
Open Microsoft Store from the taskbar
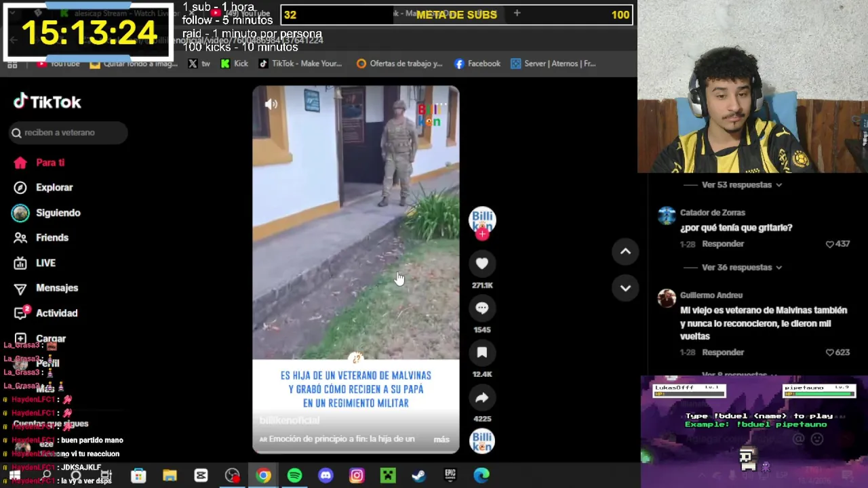pyautogui.click(x=138, y=476)
